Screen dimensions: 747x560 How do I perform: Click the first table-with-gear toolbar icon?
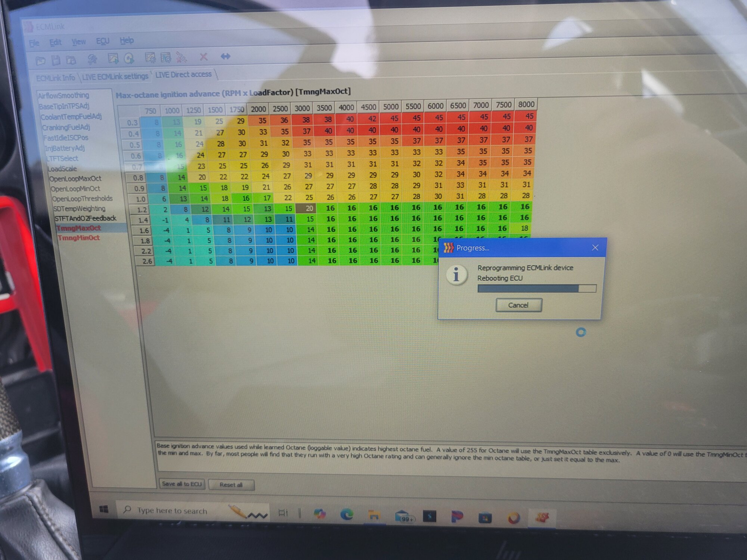tap(150, 57)
